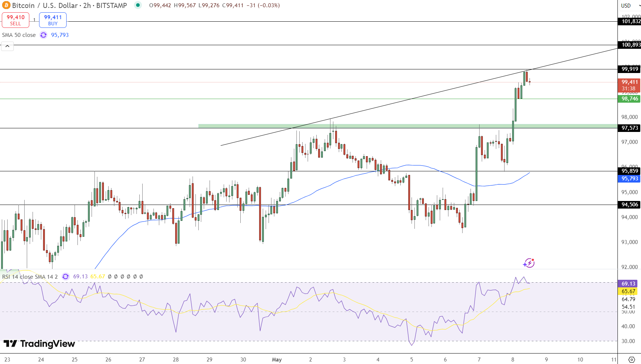Click date 23 on the time axis
This screenshot has height=364, width=641.
click(7, 360)
